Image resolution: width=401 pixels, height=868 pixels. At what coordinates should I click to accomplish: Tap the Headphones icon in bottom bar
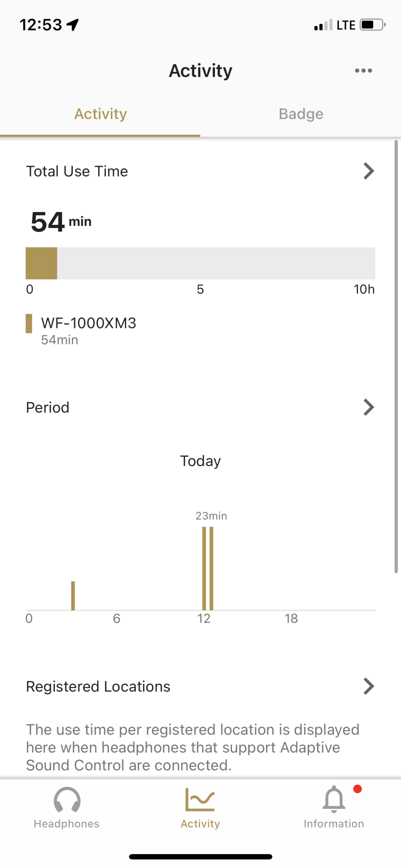tap(67, 801)
